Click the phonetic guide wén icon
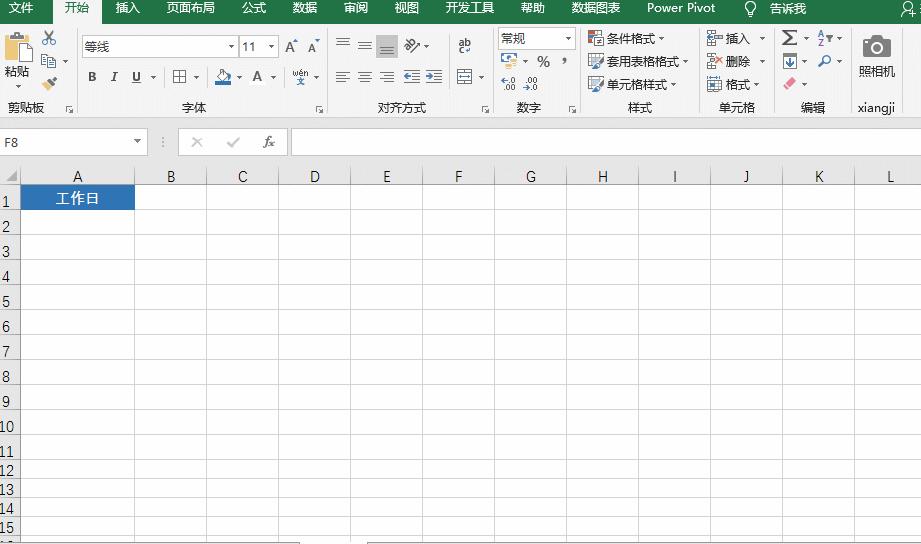 (300, 77)
